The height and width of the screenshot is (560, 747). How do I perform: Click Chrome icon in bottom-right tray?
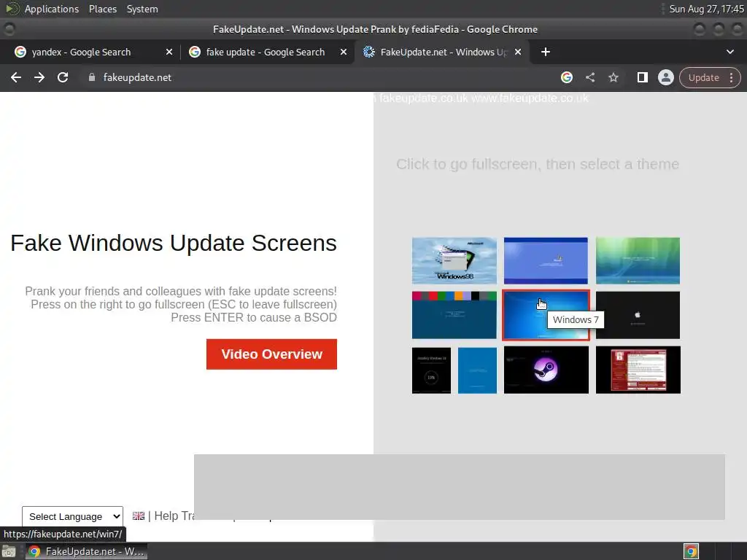coord(691,551)
